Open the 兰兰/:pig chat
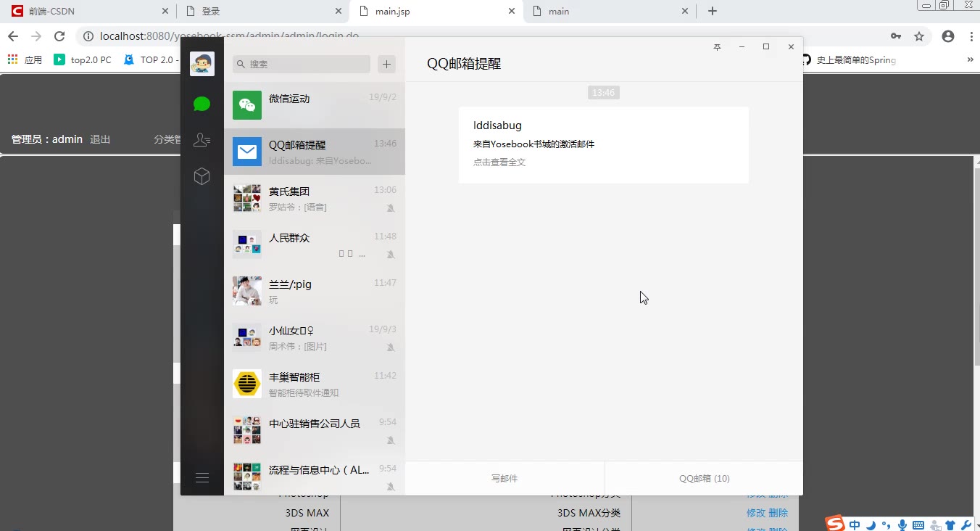Image resolution: width=980 pixels, height=531 pixels. point(315,291)
